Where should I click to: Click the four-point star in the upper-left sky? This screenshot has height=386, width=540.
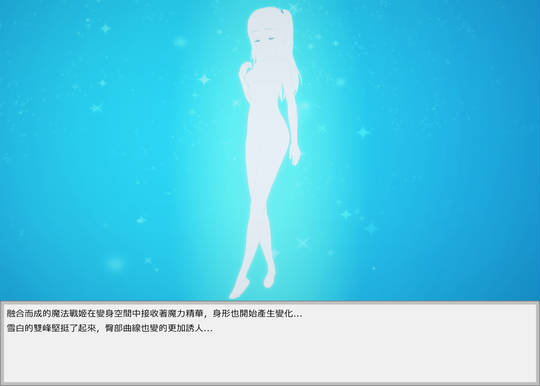coord(105,28)
